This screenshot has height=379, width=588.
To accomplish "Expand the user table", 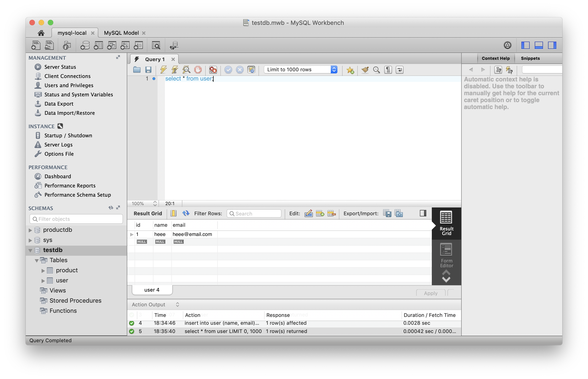I will click(43, 281).
